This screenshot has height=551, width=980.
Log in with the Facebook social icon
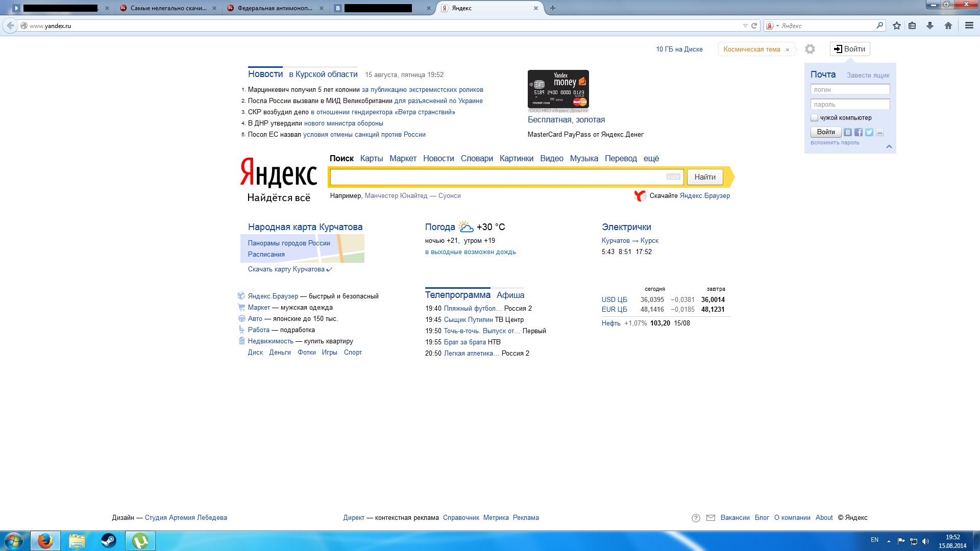coord(859,132)
